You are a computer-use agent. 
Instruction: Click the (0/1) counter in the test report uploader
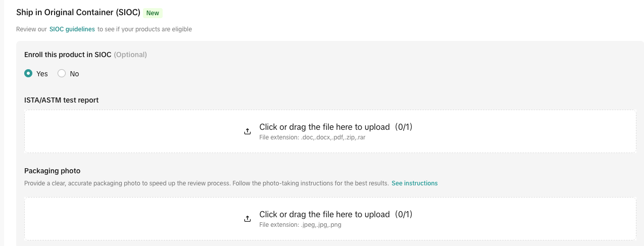tap(404, 127)
